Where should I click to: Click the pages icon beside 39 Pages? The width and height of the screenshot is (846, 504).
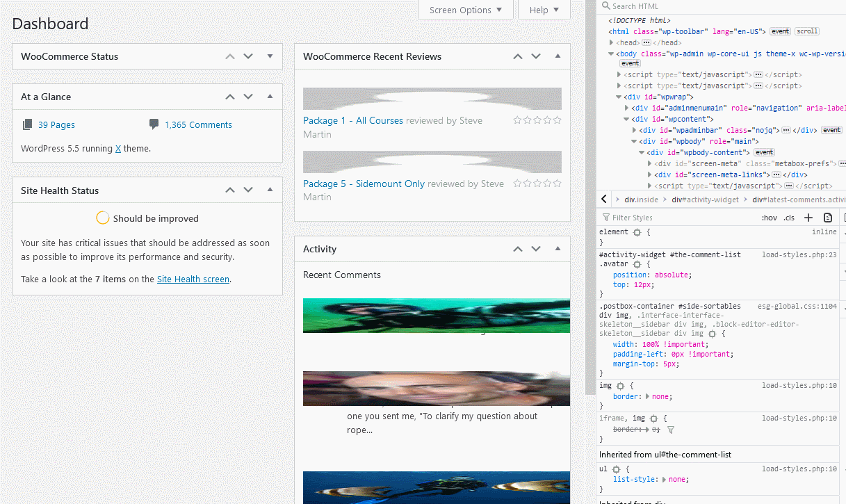[27, 124]
